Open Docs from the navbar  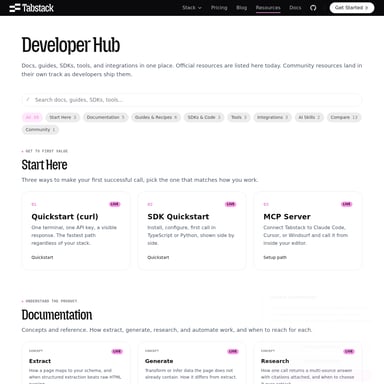pyautogui.click(x=295, y=8)
